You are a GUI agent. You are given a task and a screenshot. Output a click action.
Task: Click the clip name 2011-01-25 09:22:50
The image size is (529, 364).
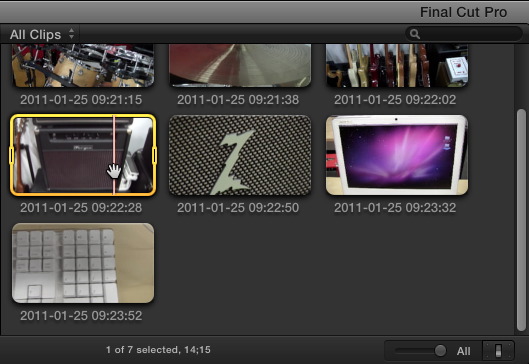(238, 207)
